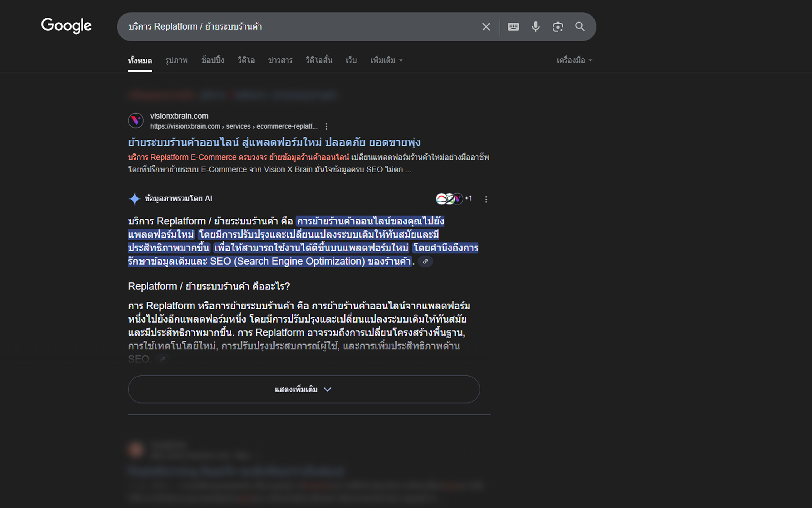The height and width of the screenshot is (508, 812).
Task: Open the AI overview three-dot menu
Action: point(486,199)
